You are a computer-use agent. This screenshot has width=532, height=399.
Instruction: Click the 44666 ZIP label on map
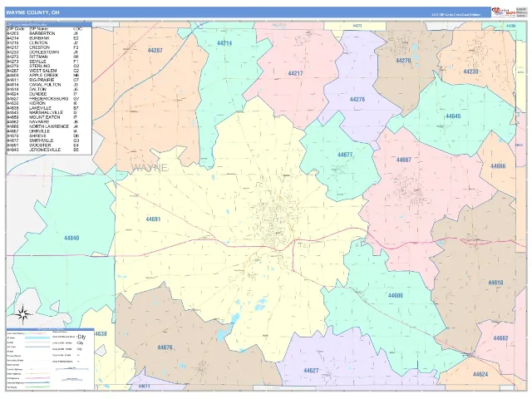pos(498,166)
